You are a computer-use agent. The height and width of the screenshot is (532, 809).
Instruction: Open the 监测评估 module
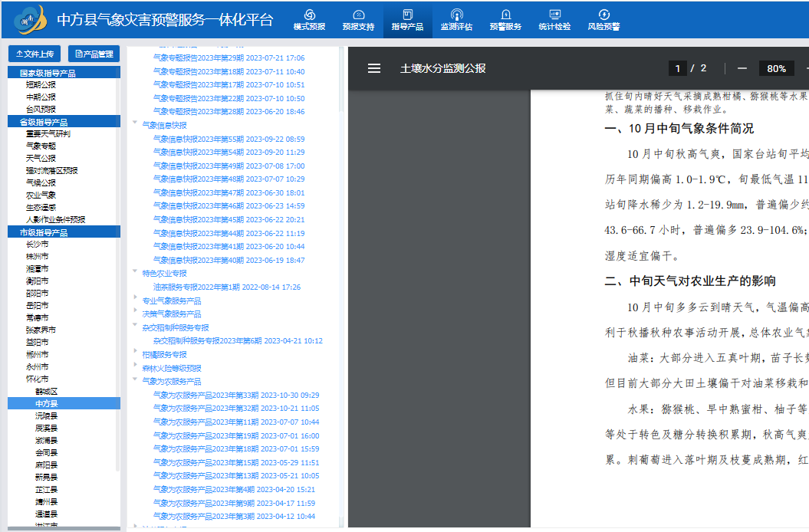point(456,20)
